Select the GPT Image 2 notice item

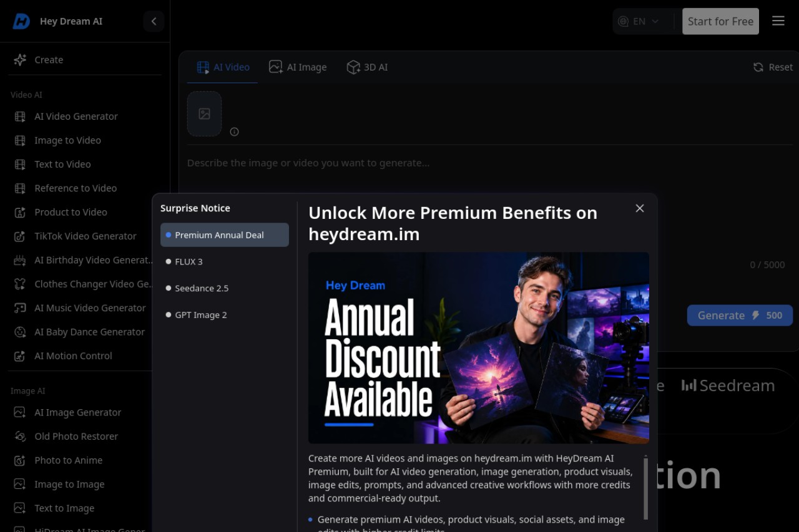tap(225, 315)
